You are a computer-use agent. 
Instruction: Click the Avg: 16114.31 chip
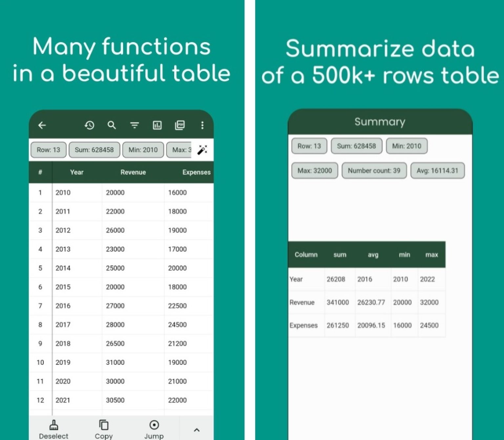pos(437,170)
